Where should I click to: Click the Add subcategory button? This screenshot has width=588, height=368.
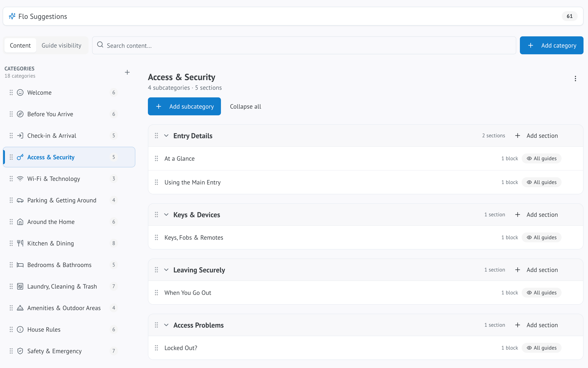(184, 107)
